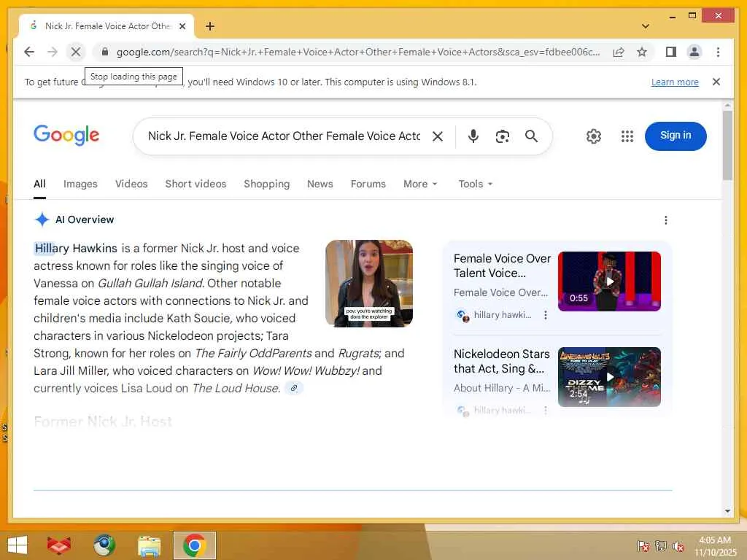Image resolution: width=747 pixels, height=560 pixels.
Task: Close the Nick Jr. search tab
Action: (x=182, y=26)
